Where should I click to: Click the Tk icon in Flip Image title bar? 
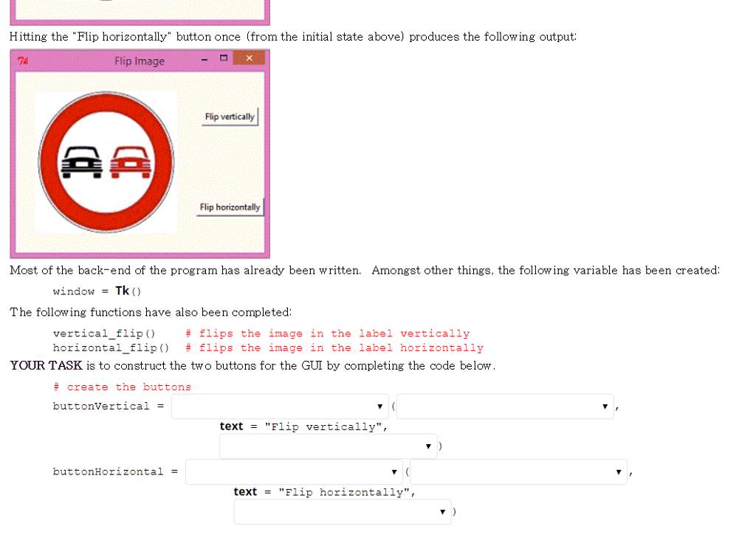(x=23, y=61)
